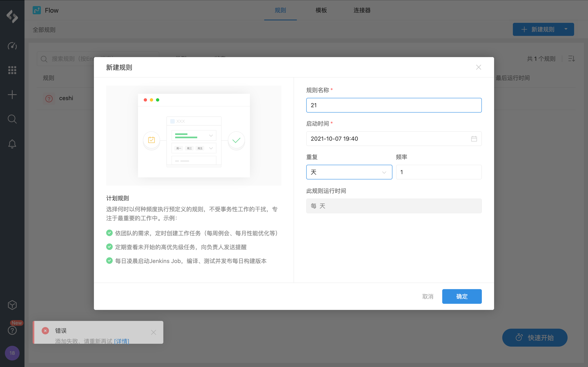Screen dimensions: 588x367
Task: Dismiss the 错误 toast notification
Action: tap(153, 332)
